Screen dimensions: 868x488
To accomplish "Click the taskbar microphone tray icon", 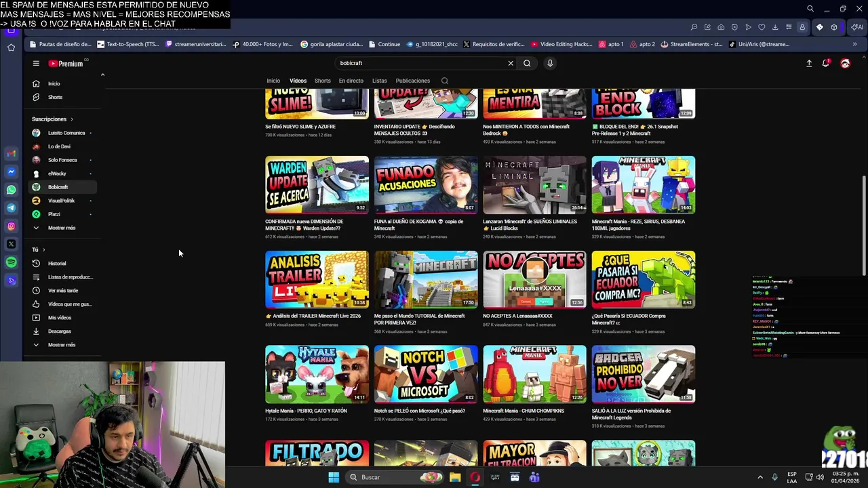I will [774, 477].
